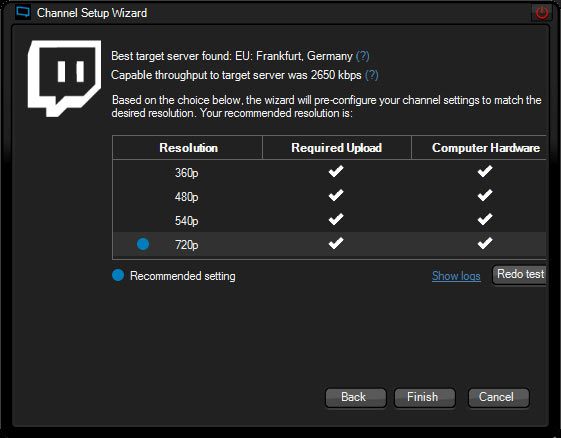
Task: Click the Redo test button
Action: tap(519, 274)
